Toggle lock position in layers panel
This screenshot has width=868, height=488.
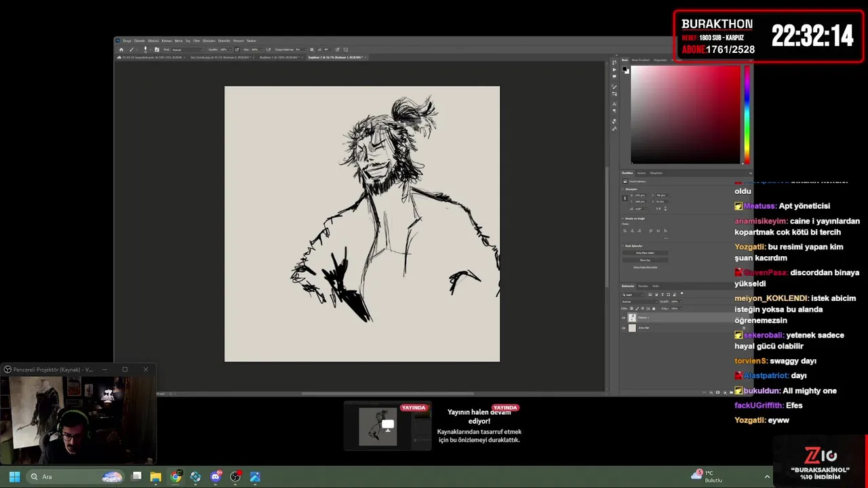[x=643, y=308]
